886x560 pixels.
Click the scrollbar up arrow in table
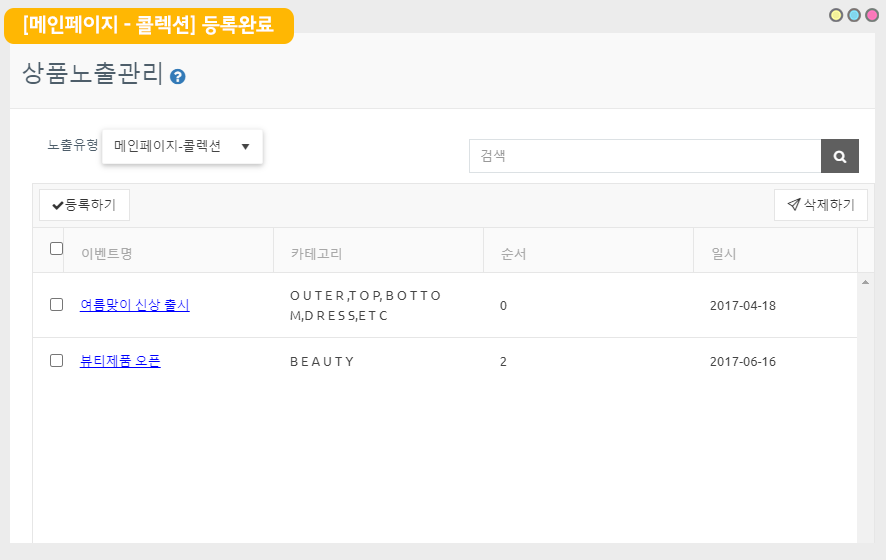tap(865, 283)
